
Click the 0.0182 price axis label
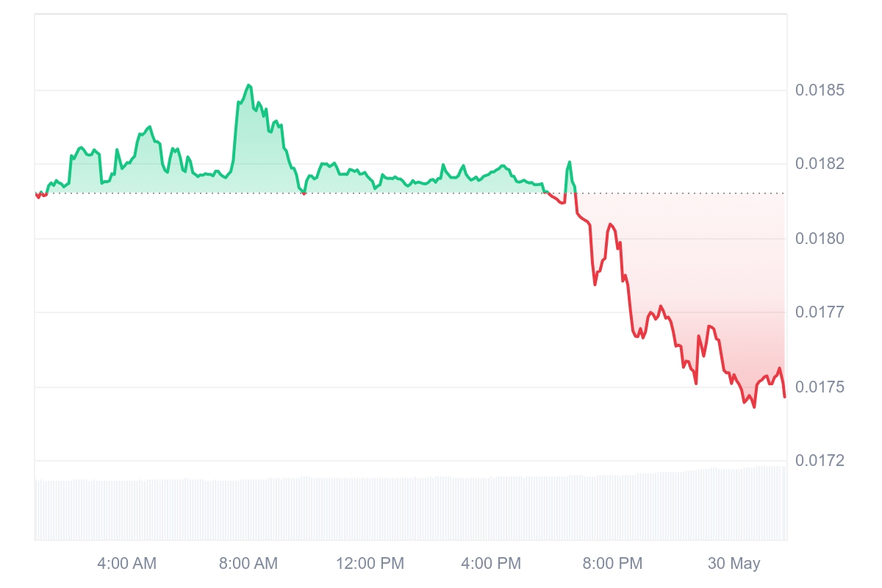[x=820, y=163]
